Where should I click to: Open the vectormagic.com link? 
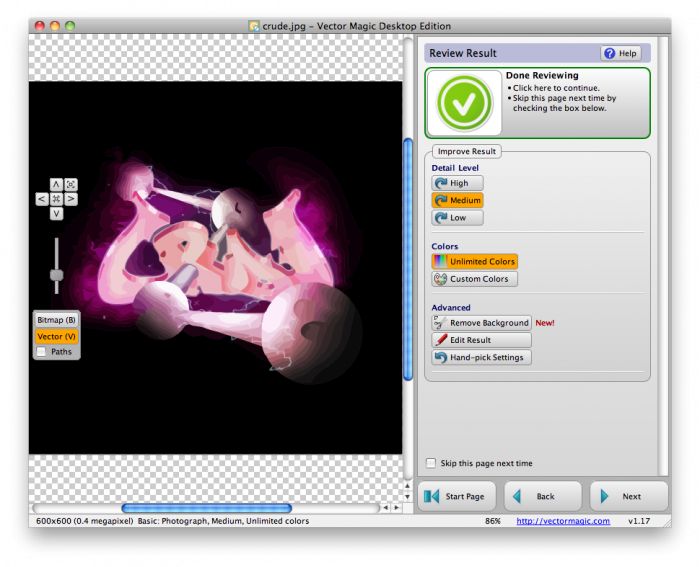(x=563, y=521)
